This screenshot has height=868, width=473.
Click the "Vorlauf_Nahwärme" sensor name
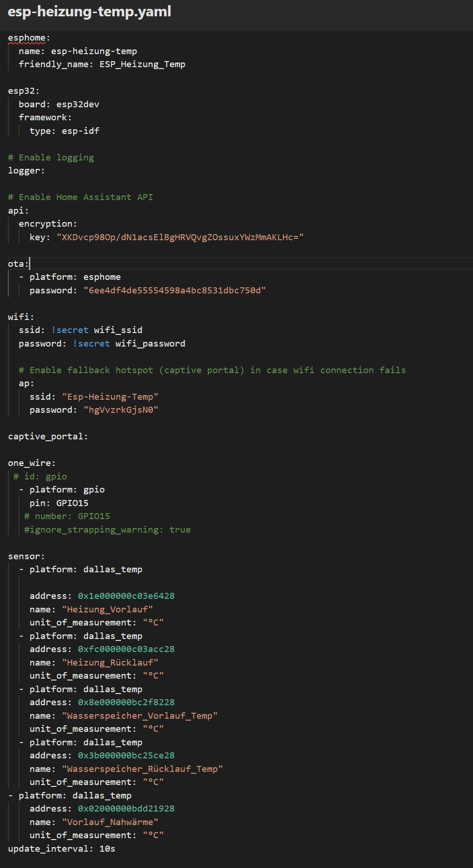point(110,822)
